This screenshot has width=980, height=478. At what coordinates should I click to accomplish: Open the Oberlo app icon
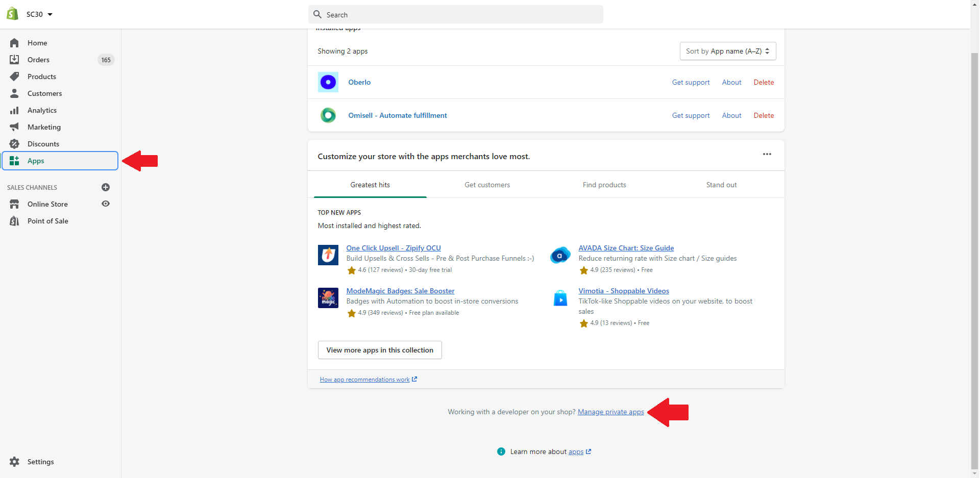(328, 82)
